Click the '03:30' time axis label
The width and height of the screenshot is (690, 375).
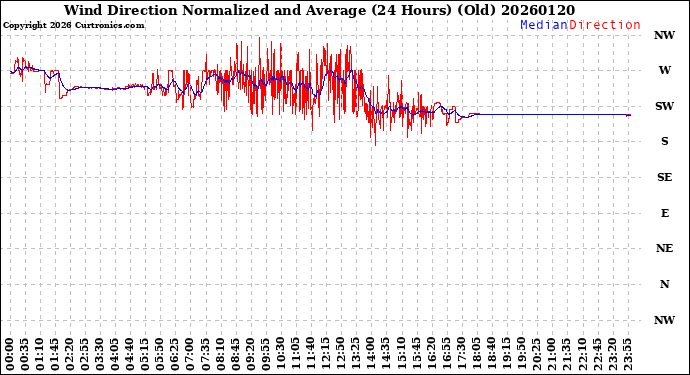100,354
